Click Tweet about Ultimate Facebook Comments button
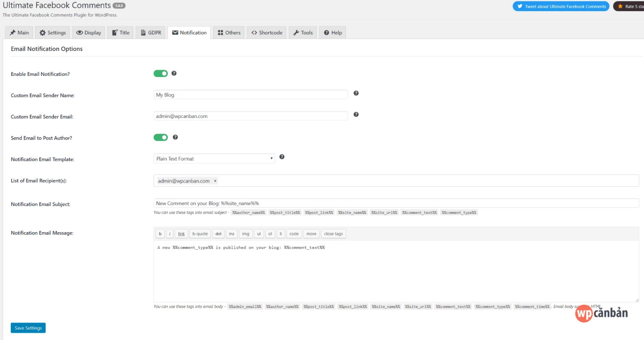This screenshot has height=340, width=644. click(561, 6)
